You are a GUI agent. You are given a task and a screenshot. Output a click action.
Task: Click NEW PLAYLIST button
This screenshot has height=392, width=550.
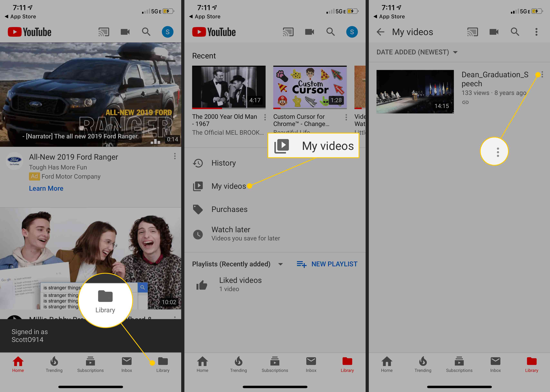point(327,264)
